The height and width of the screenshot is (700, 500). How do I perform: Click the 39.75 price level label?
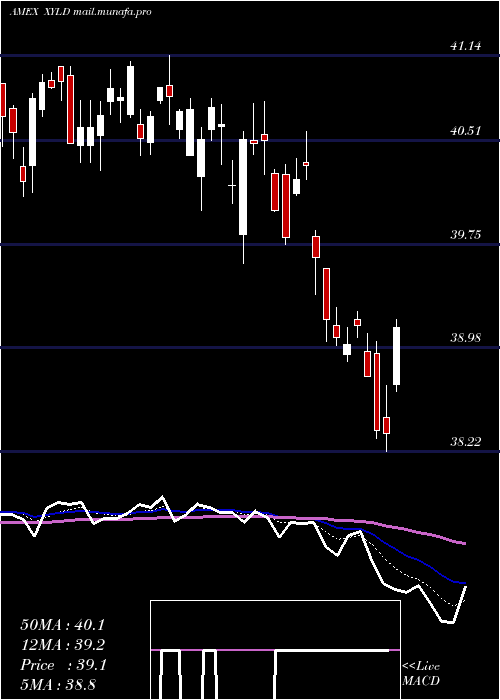[x=466, y=234]
